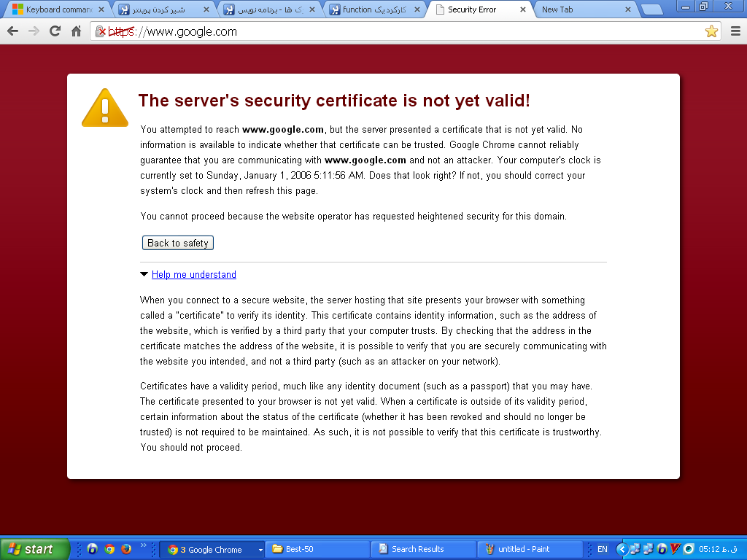Expand the Google Chrome group dropdown arrow

click(260, 550)
